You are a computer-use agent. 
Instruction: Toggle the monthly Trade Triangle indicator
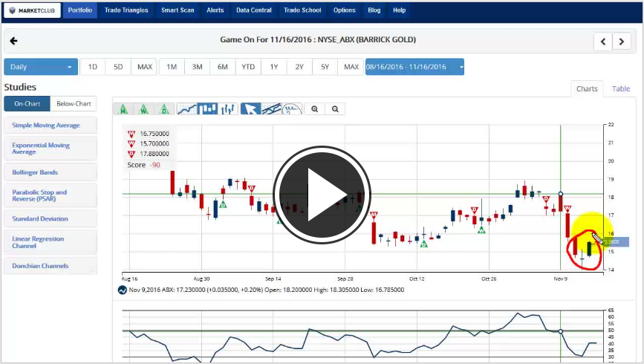pyautogui.click(x=123, y=108)
